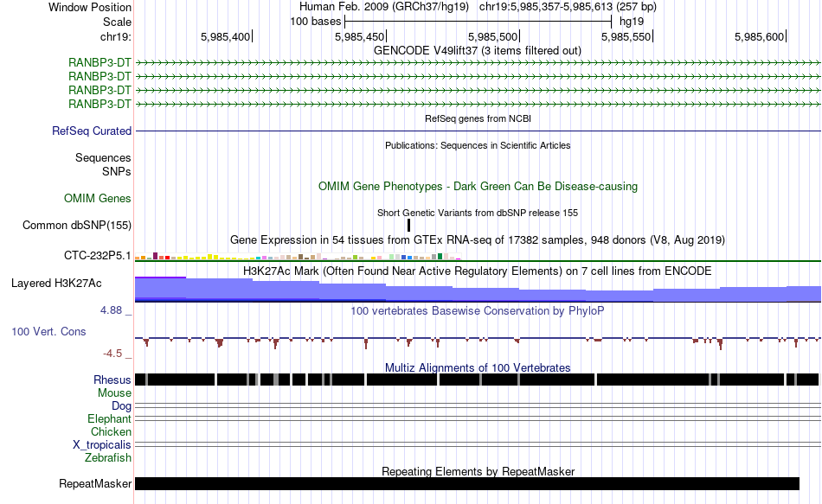Screen dimensions: 822x504
Task: Click the RefSeq Curated blue intron line
Action: point(478,131)
